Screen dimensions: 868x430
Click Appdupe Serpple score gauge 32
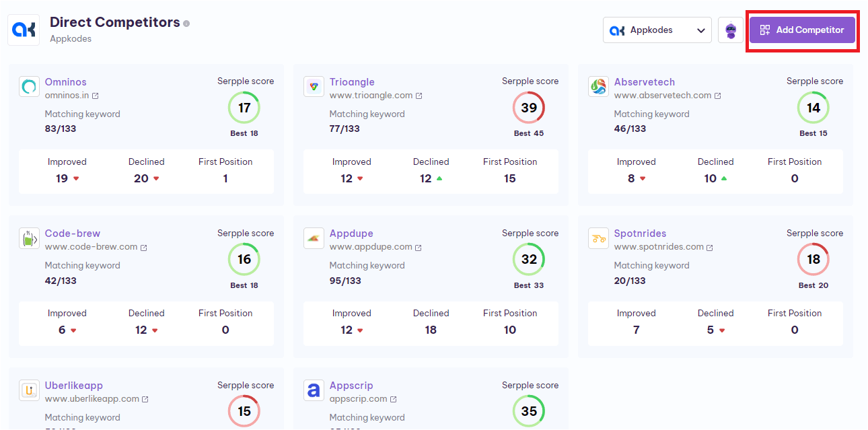[x=529, y=260]
